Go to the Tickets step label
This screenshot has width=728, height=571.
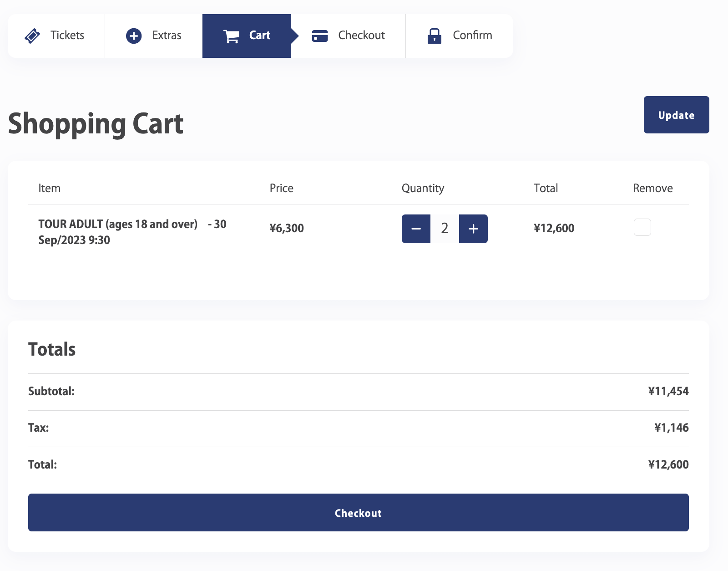pyautogui.click(x=67, y=36)
